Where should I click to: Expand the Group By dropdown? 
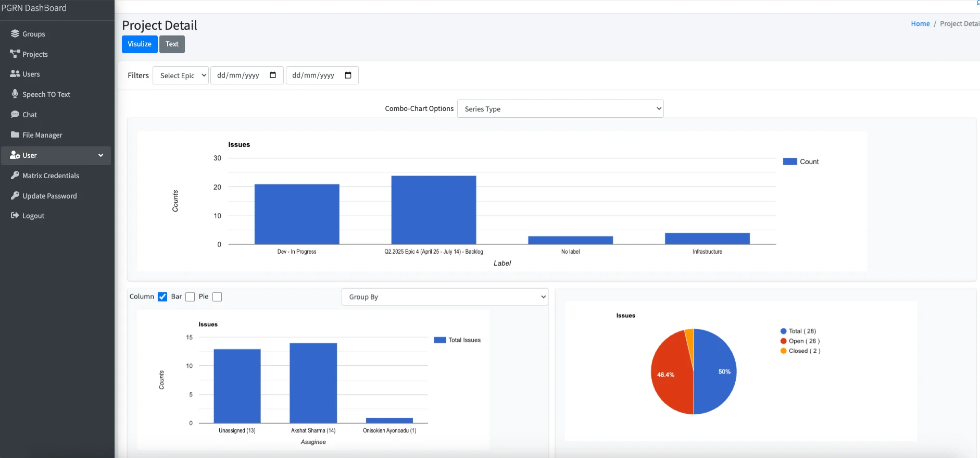pyautogui.click(x=445, y=297)
